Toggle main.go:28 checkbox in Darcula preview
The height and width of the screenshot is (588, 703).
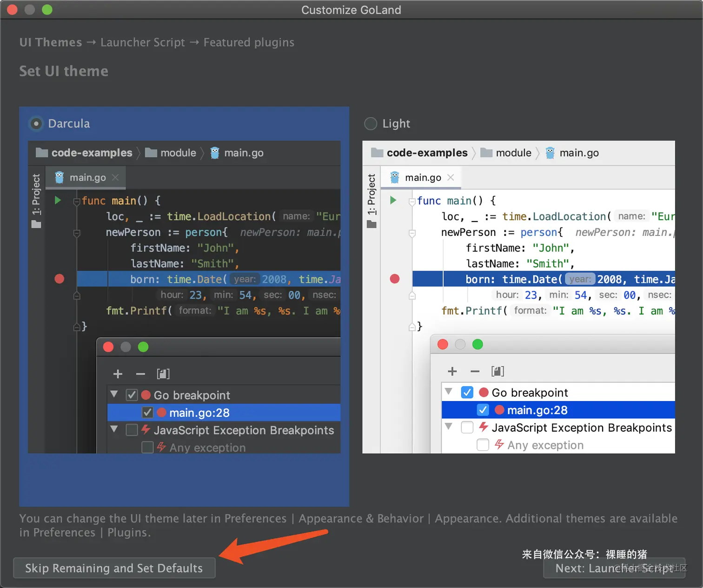[147, 413]
